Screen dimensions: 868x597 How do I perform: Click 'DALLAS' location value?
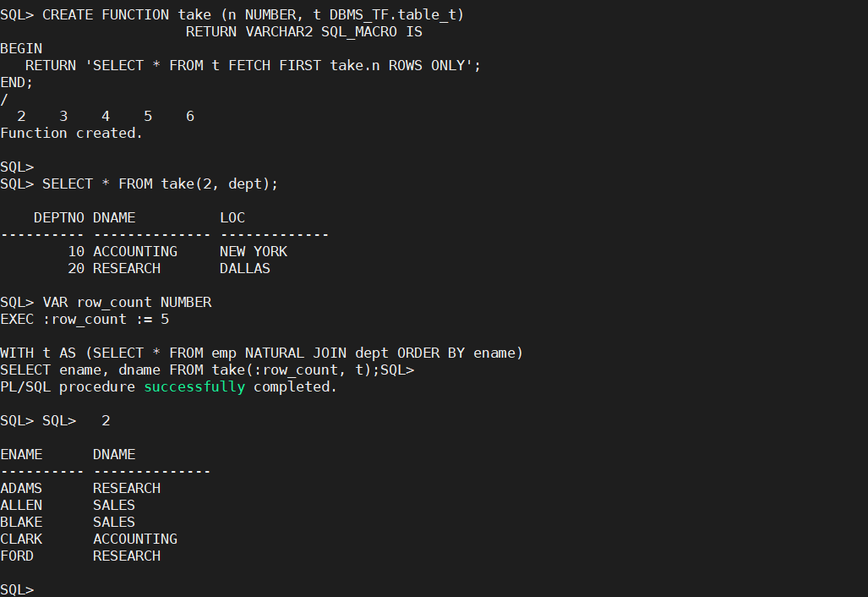[244, 269]
